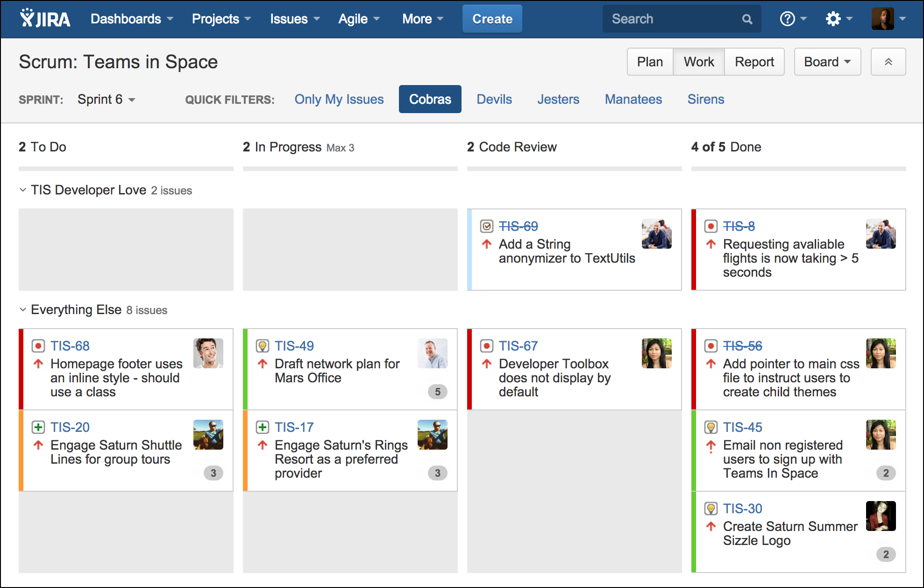This screenshot has width=924, height=588.
Task: Focus the Search input field
Action: coord(682,19)
